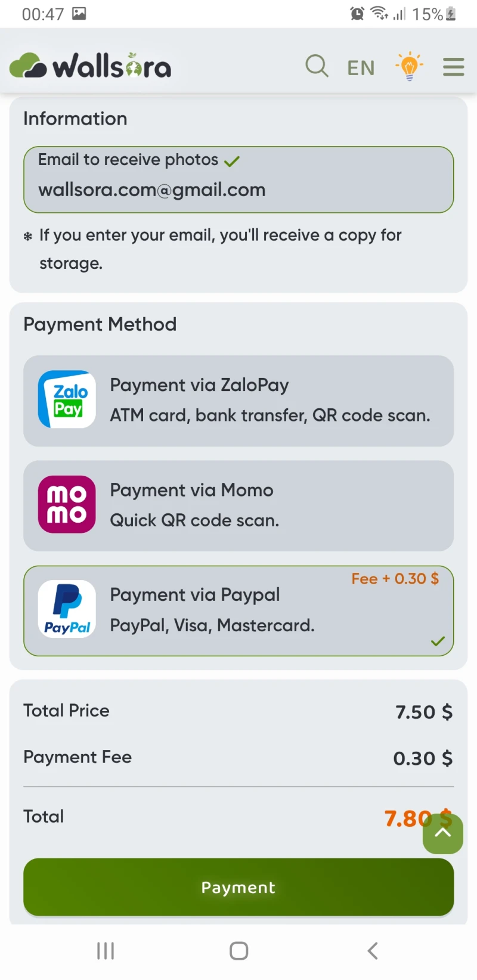This screenshot has width=477, height=980.
Task: Open the Wallsora home logo
Action: tap(91, 66)
